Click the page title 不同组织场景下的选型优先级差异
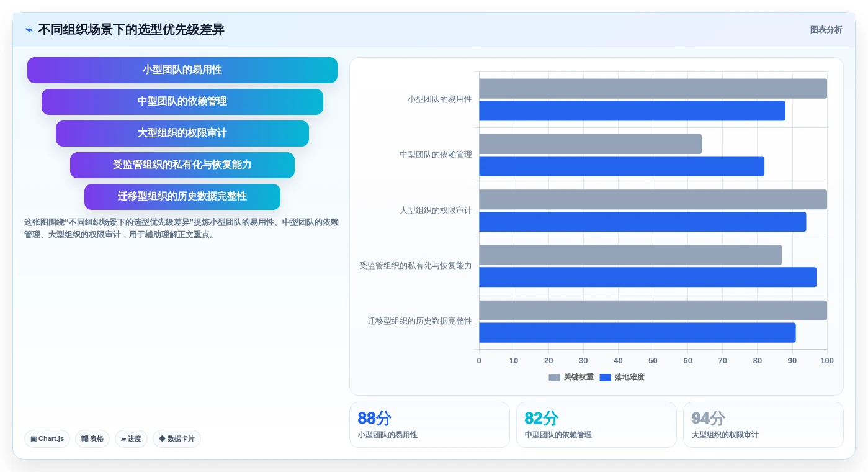Viewport: 868px width, 472px height. [131, 30]
